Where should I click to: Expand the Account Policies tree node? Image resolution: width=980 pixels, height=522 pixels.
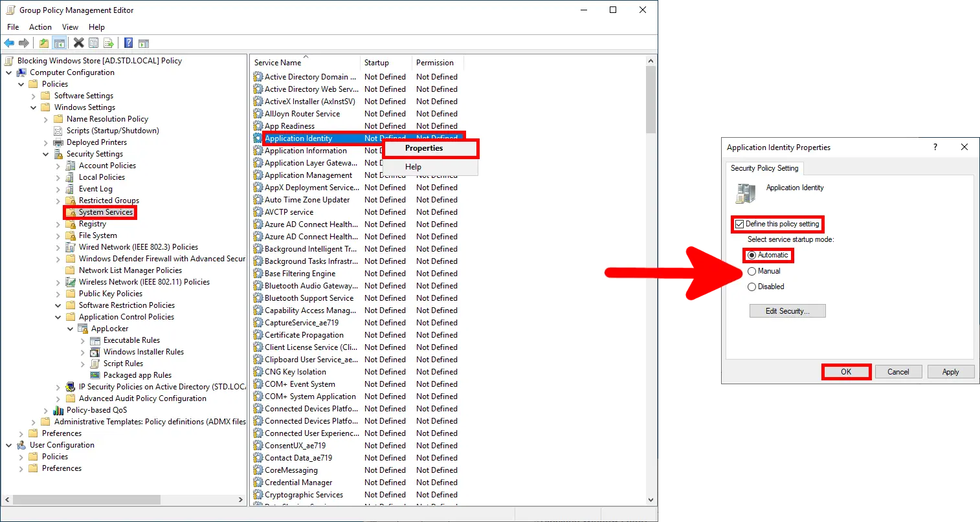(x=59, y=165)
